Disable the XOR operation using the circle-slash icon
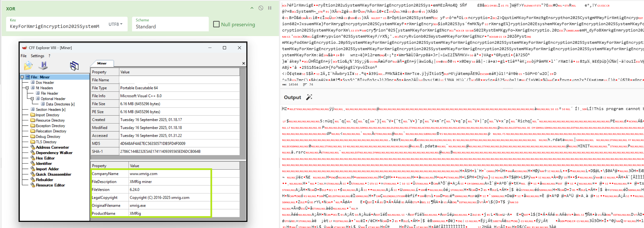Image resolution: width=644 pixels, height=228 pixels. (x=261, y=8)
